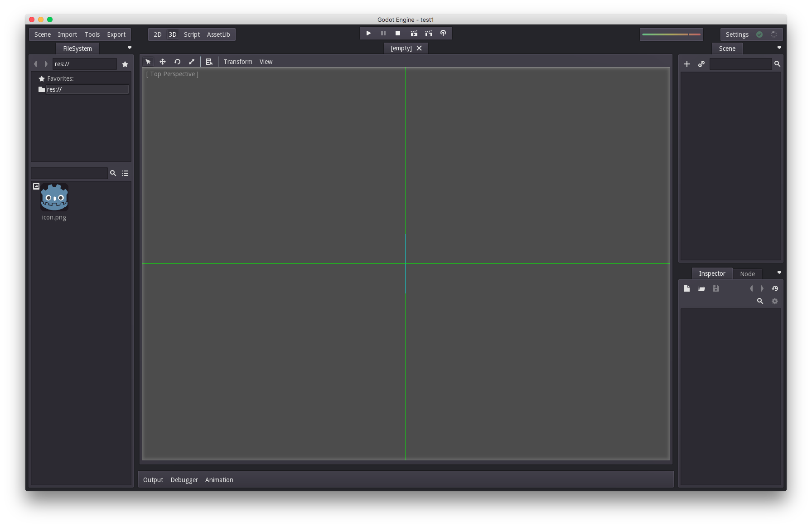Open FileSystem dock options arrow

130,48
